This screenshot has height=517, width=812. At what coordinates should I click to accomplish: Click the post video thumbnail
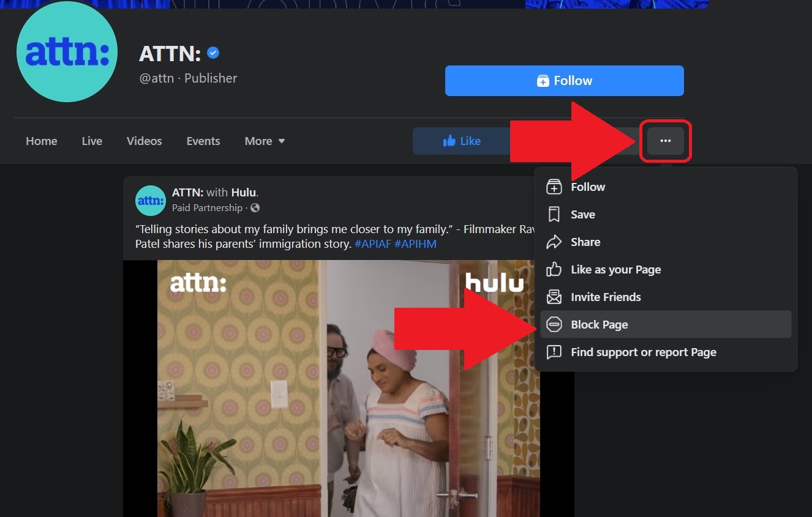click(348, 389)
